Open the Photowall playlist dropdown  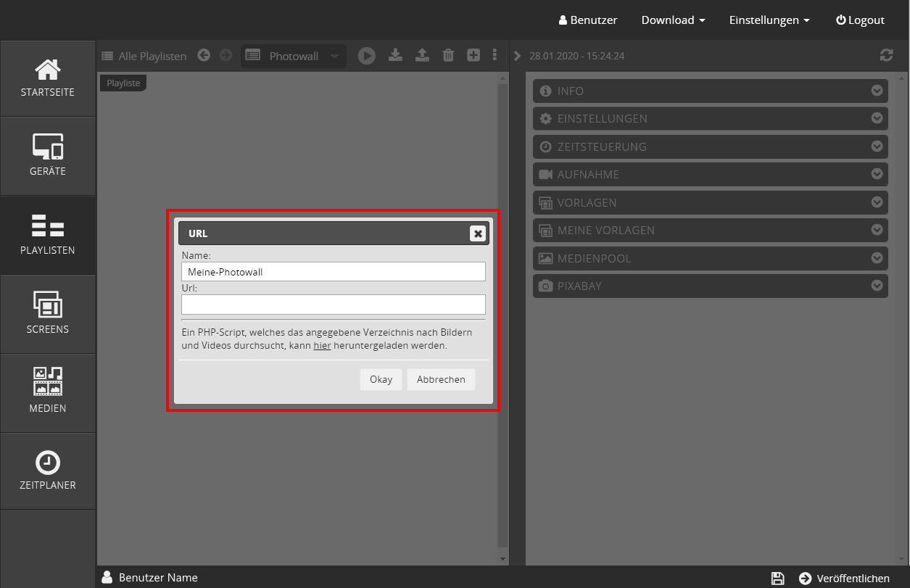pos(294,56)
